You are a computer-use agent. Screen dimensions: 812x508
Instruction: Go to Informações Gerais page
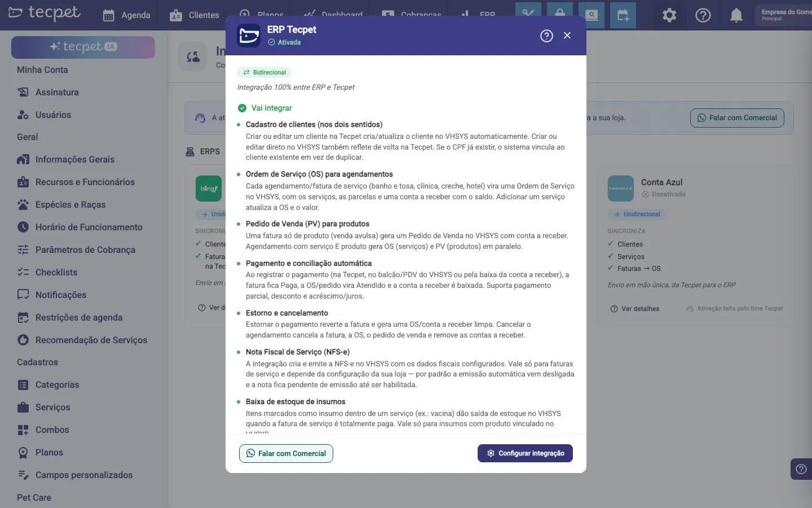[x=75, y=160]
